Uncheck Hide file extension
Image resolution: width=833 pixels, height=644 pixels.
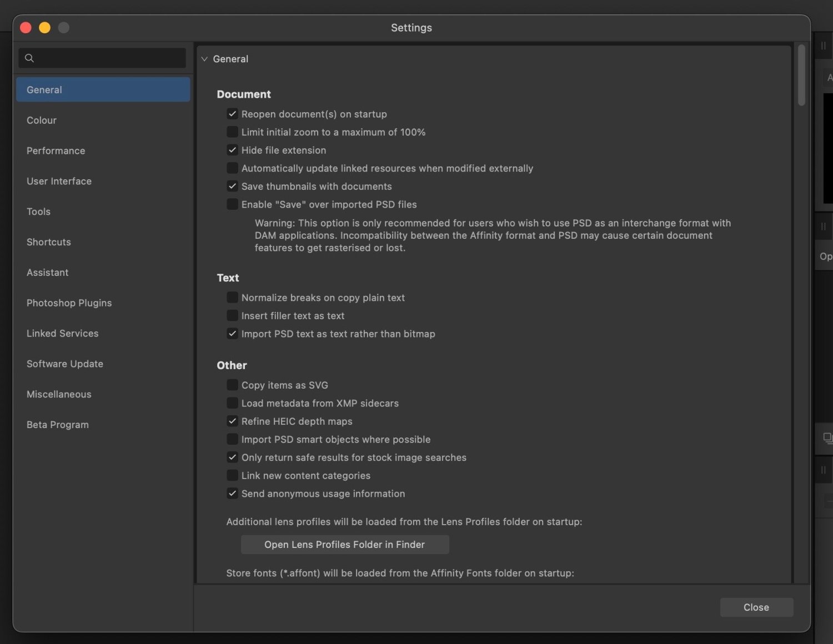click(232, 150)
